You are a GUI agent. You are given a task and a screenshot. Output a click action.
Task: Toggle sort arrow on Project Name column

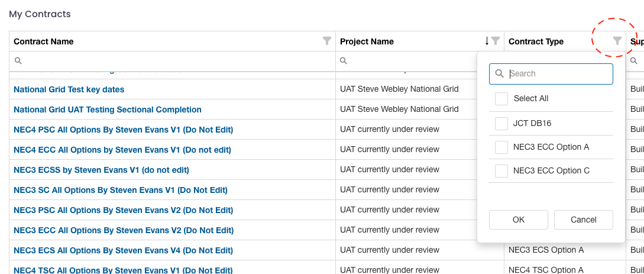tap(487, 41)
